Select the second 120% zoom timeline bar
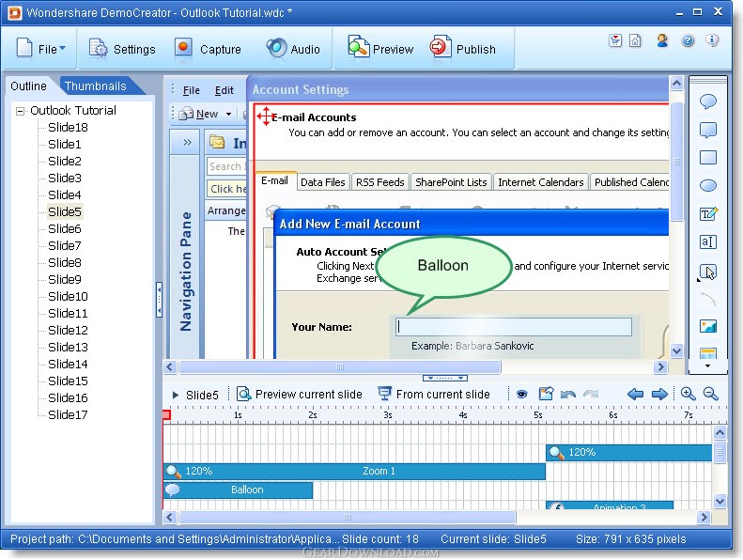This screenshot has height=560, width=743. pyautogui.click(x=628, y=452)
